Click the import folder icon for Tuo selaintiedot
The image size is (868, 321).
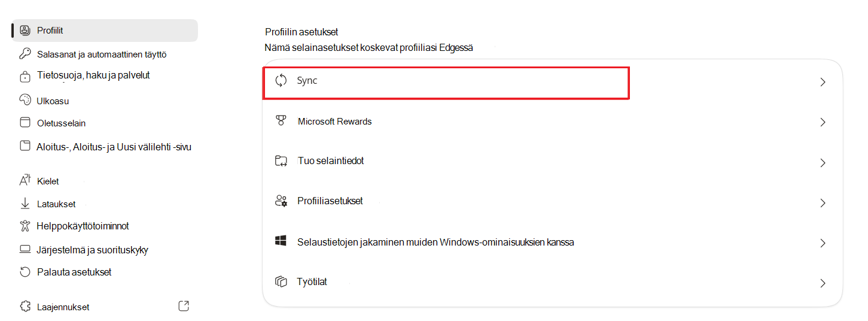point(281,161)
